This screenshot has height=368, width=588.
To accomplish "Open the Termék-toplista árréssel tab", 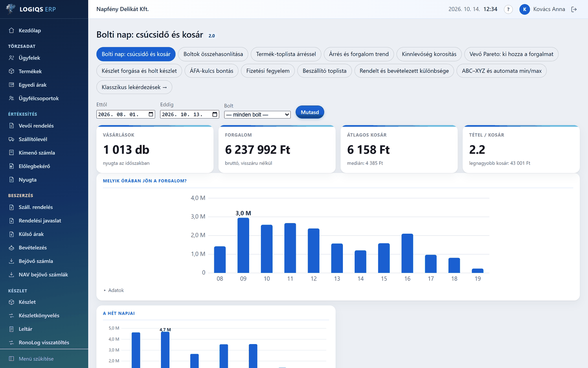I will (286, 54).
